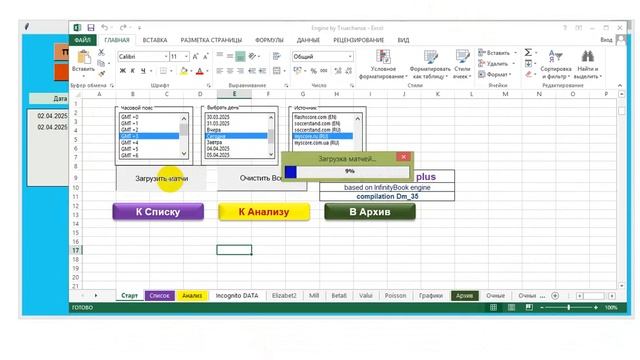The height and width of the screenshot is (360, 640).
Task: Click the Wrap Text icon
Action: 277,56
